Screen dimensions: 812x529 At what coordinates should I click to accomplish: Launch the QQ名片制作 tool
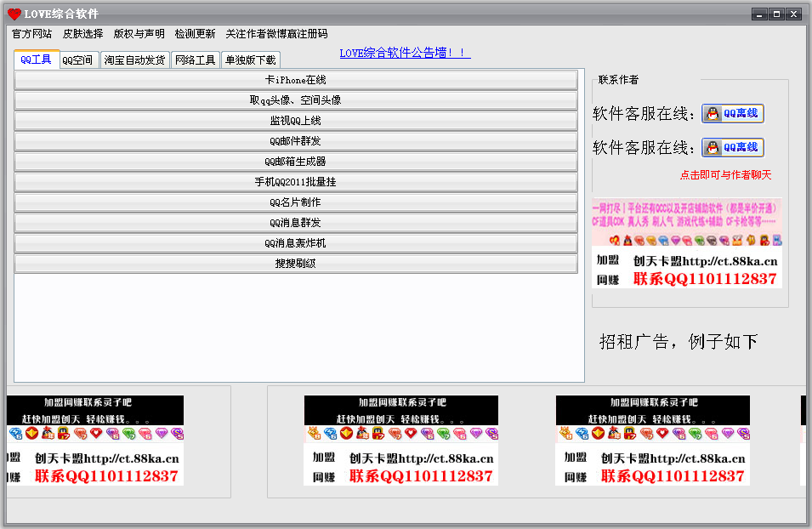click(x=296, y=202)
